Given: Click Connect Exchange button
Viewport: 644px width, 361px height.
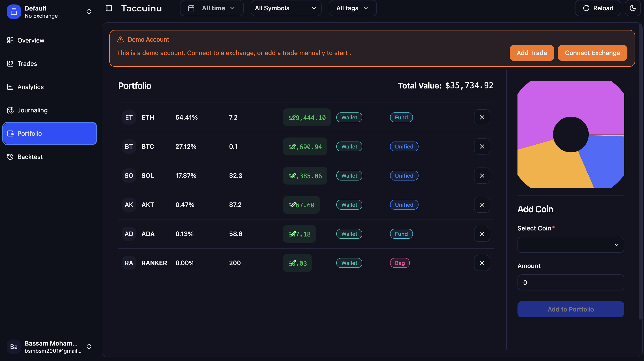Looking at the screenshot, I should point(592,53).
